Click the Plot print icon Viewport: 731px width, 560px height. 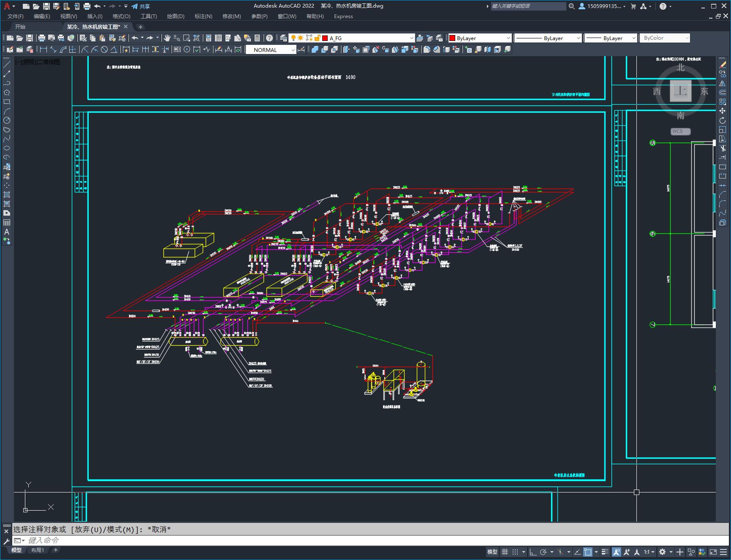(41, 38)
